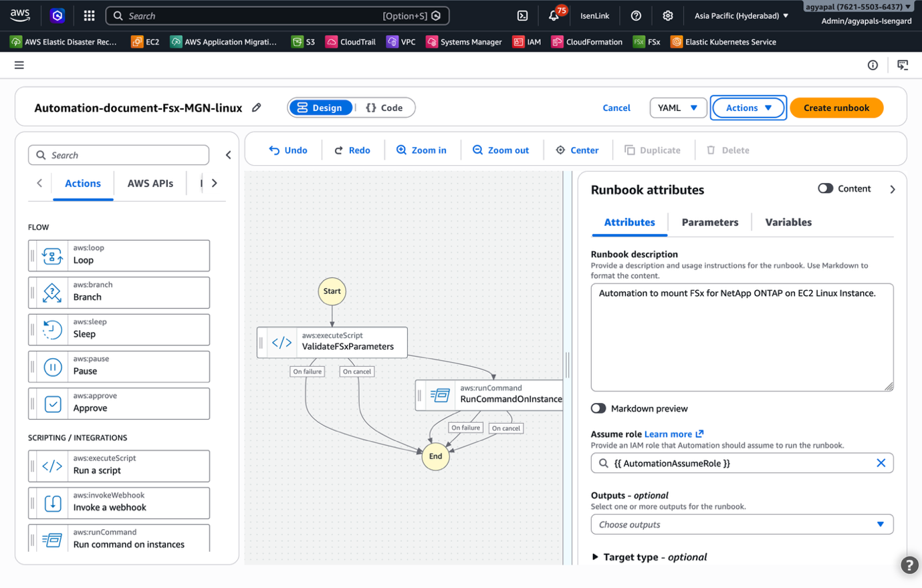Open the S3 shortcut icon

tap(297, 41)
